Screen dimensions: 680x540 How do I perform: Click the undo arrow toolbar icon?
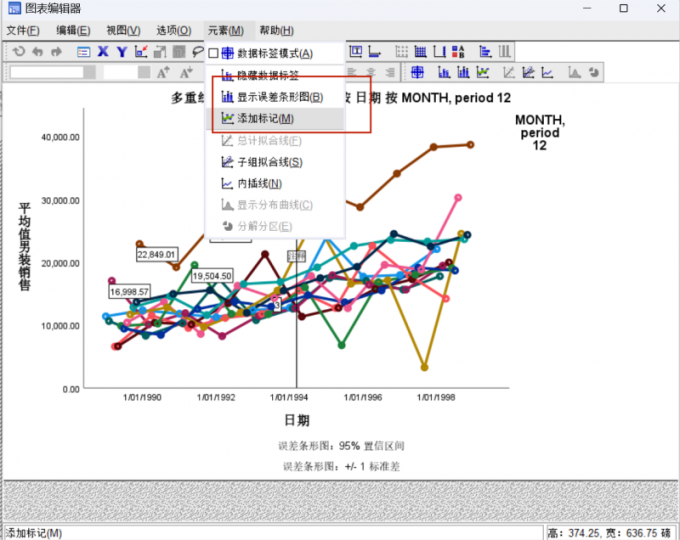38,52
